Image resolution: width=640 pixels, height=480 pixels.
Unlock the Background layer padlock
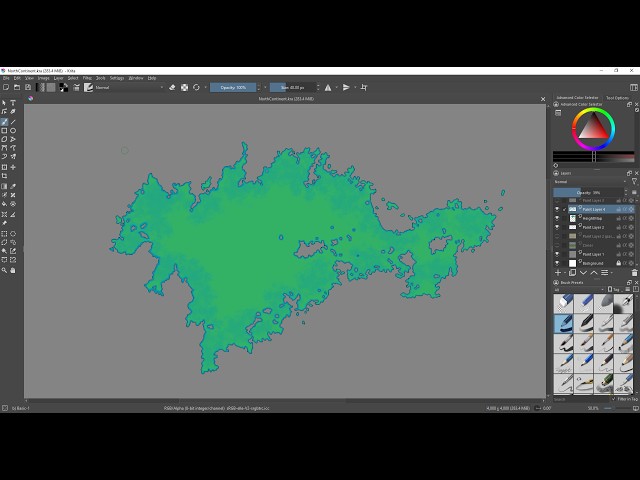tap(618, 263)
